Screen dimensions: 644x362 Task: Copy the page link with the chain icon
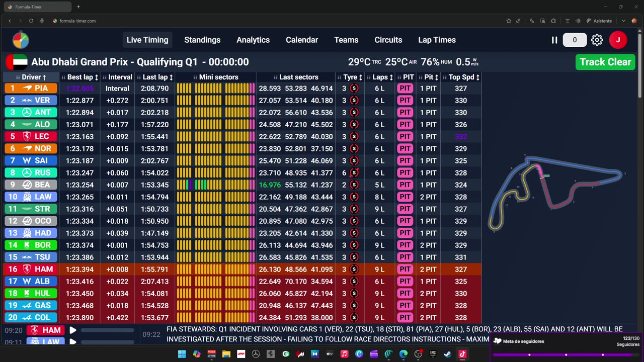point(518,21)
